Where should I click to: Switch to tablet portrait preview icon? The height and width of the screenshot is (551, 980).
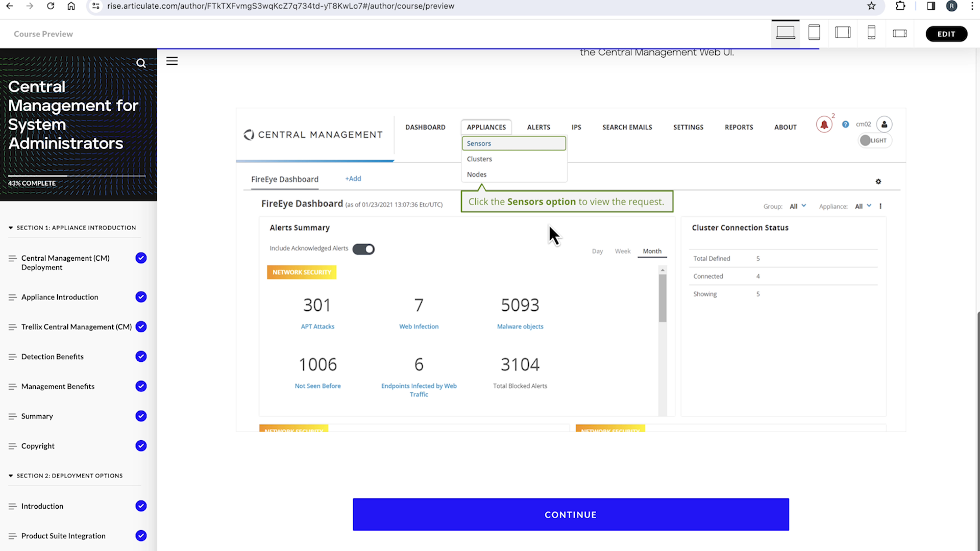[814, 33]
